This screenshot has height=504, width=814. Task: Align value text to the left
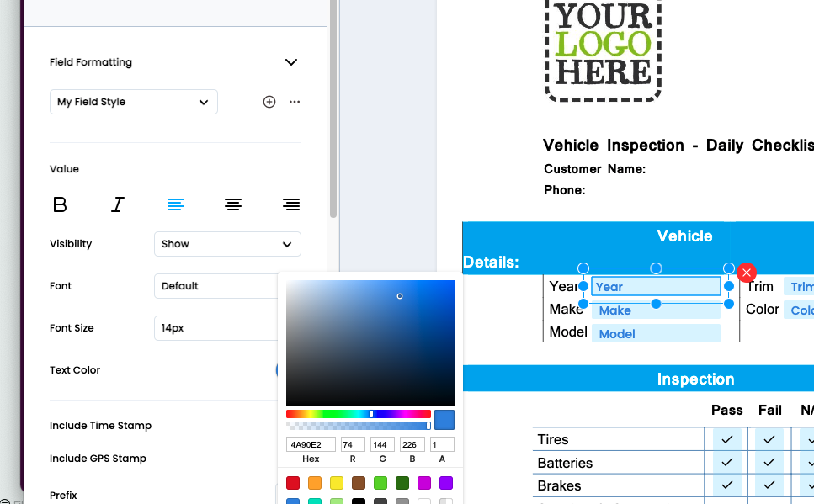point(175,204)
